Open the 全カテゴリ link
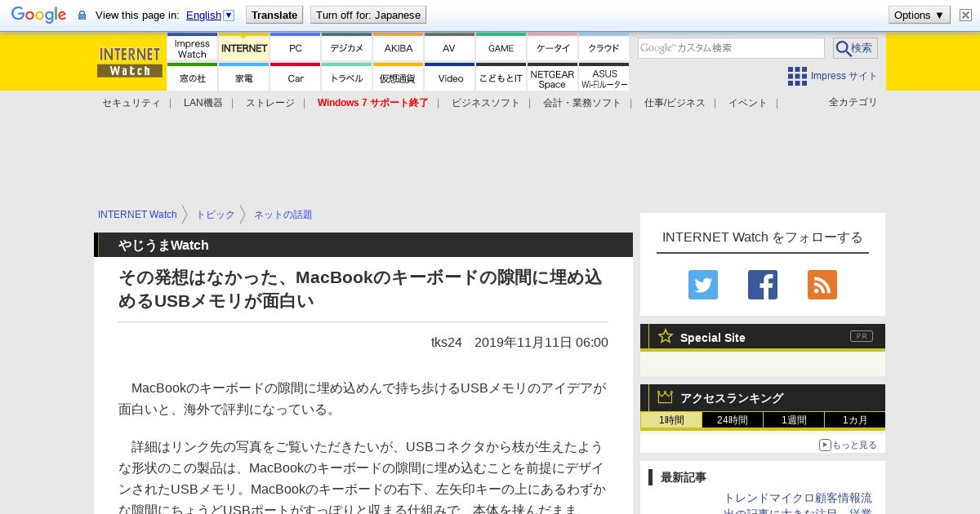980x514 pixels. click(x=853, y=102)
